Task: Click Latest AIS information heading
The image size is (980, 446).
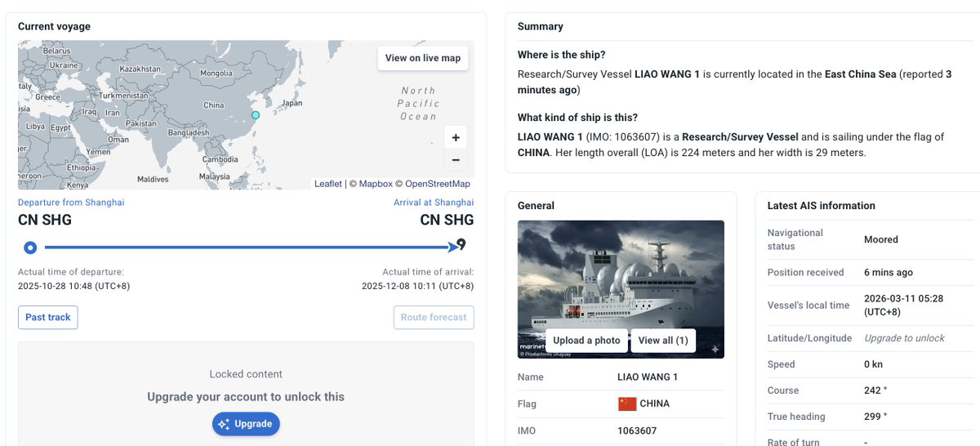Action: (x=822, y=206)
